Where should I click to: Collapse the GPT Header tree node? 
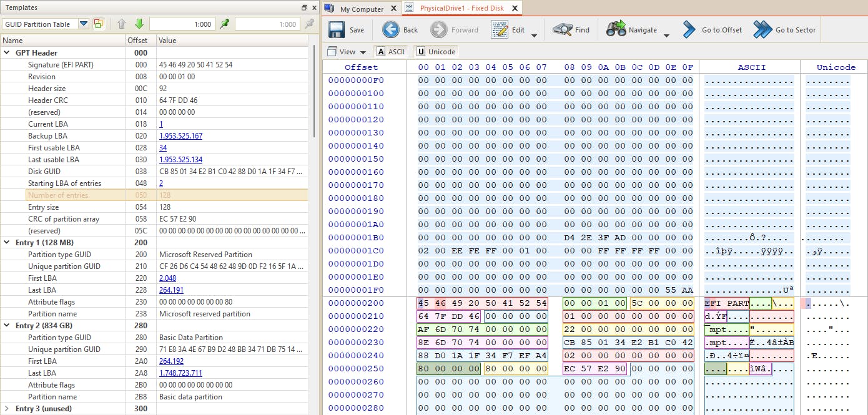click(7, 53)
